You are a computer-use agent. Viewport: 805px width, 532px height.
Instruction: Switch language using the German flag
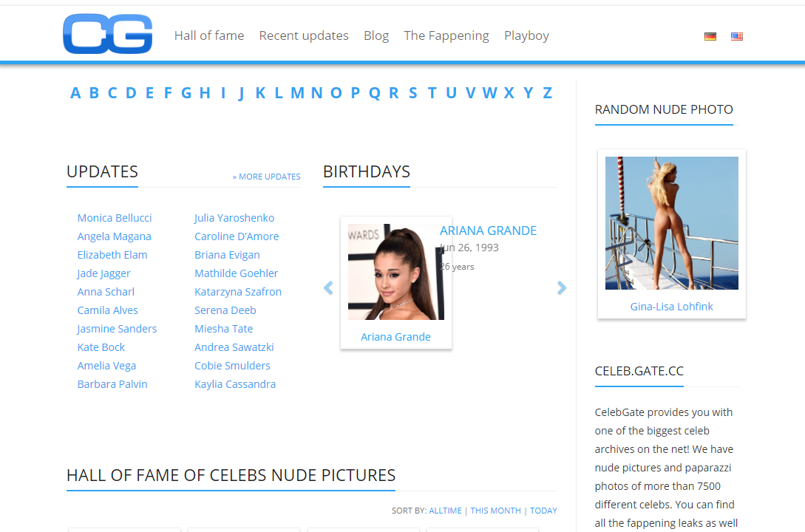pos(710,36)
